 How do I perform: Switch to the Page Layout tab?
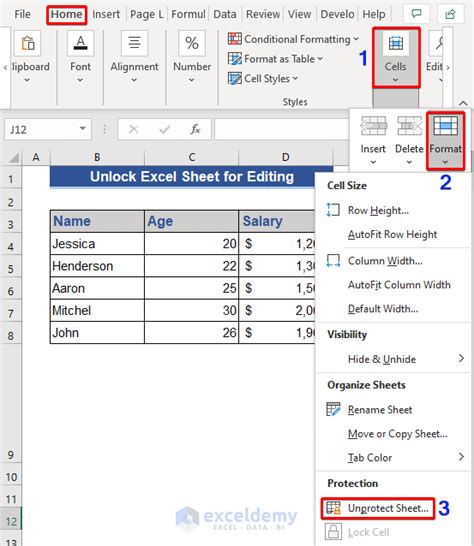147,14
